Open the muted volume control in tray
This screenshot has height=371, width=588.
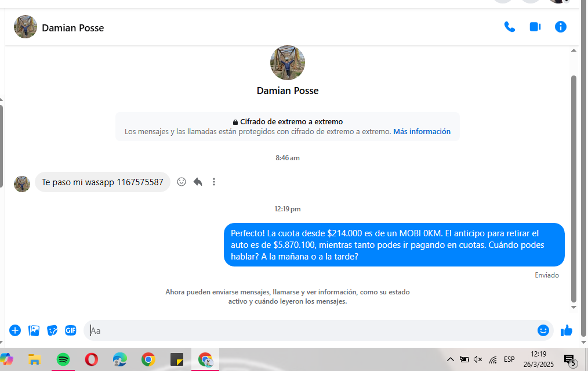click(478, 359)
